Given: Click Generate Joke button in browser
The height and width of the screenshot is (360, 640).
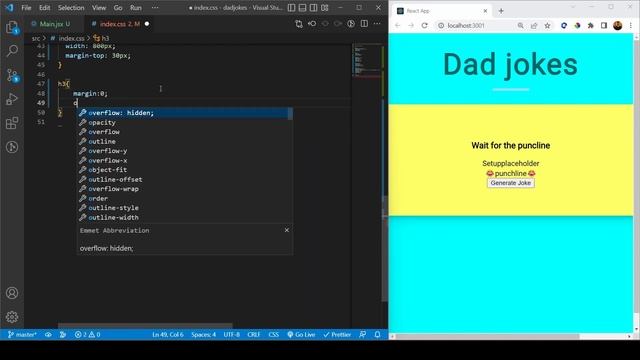Looking at the screenshot, I should (511, 183).
